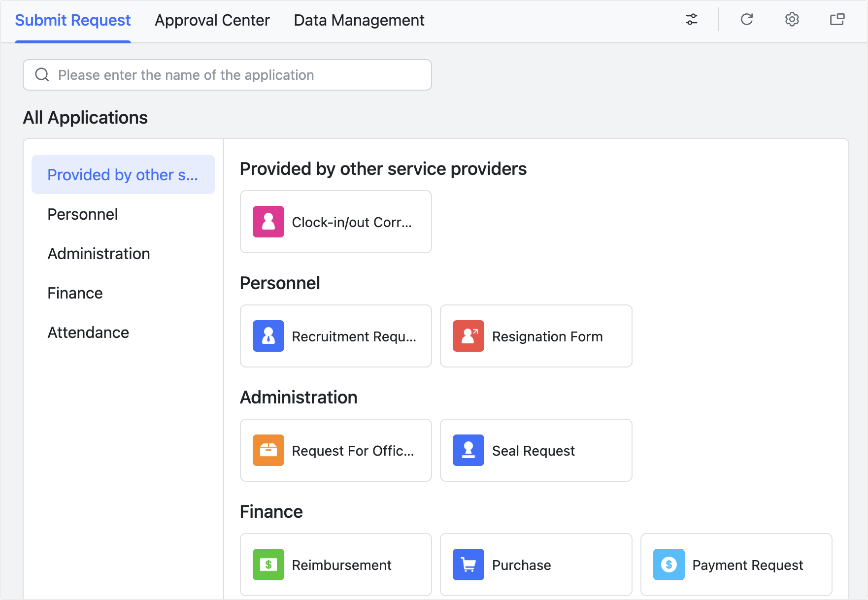View the Attendance category
The width and height of the screenshot is (868, 600).
(88, 332)
